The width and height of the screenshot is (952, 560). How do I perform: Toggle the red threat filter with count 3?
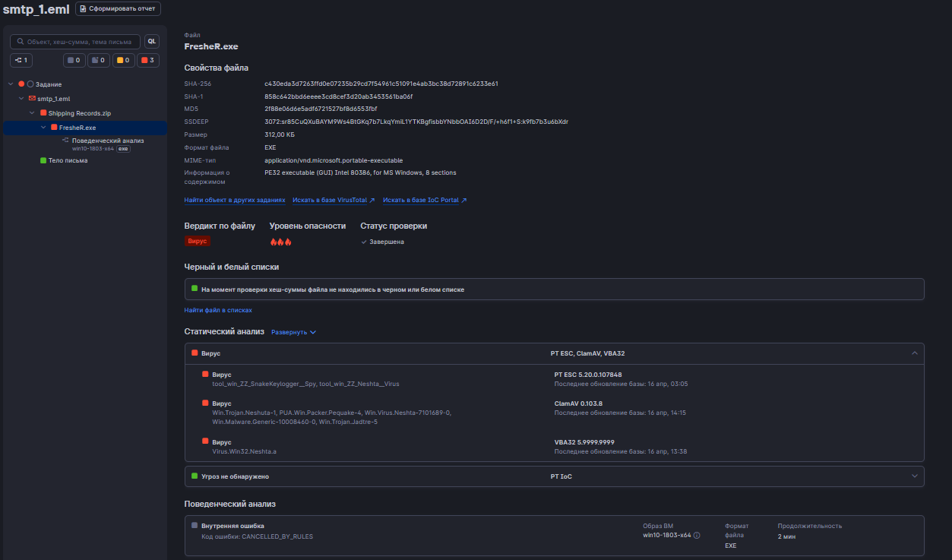148,60
